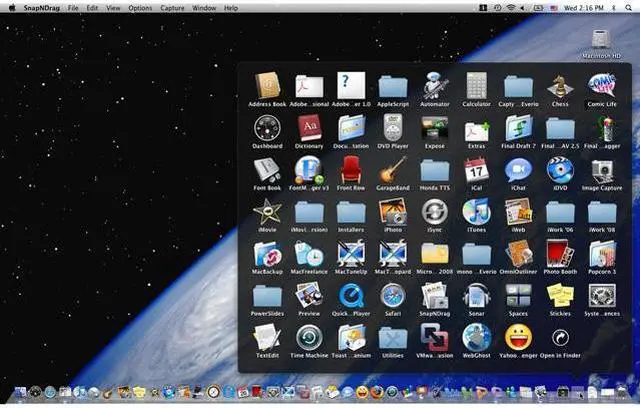Viewport: 640px width, 408px height.
Task: Open Stickies
Action: click(x=560, y=295)
